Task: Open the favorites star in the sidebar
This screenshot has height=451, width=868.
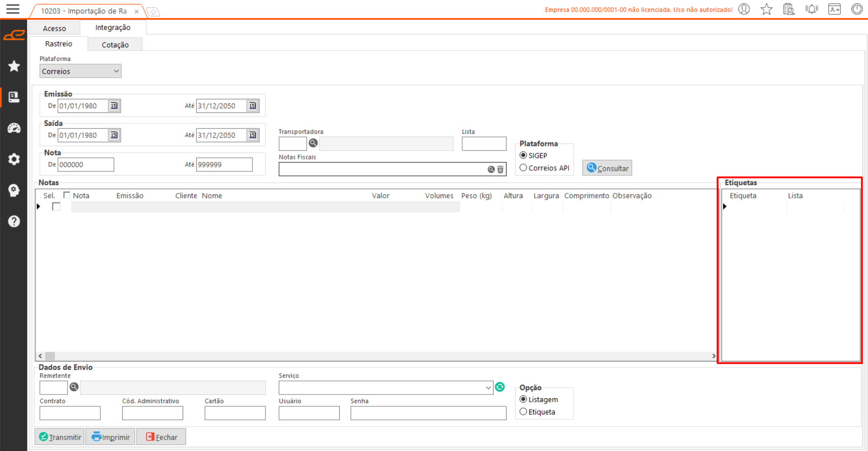Action: click(x=14, y=66)
